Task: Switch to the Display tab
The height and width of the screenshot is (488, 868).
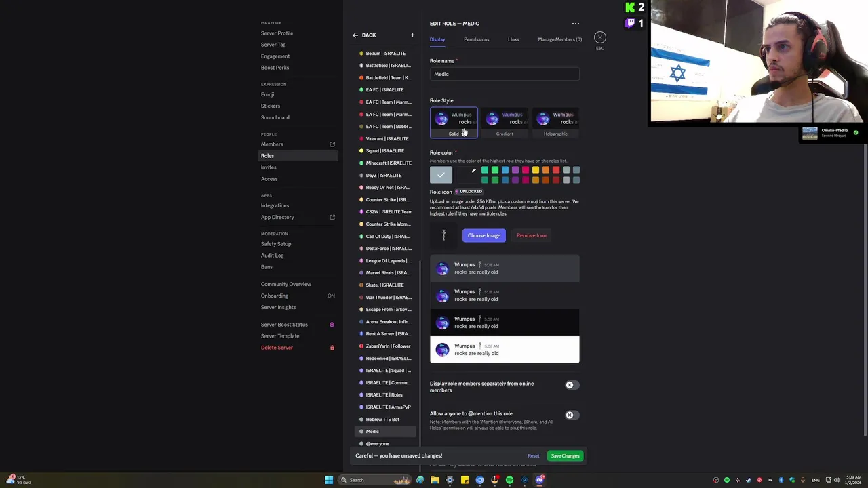Action: pyautogui.click(x=437, y=39)
